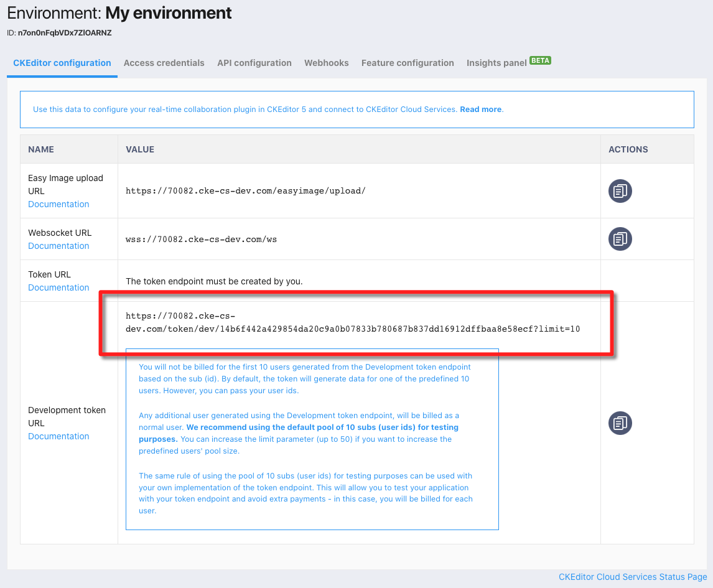Open Websocket URL Documentation link
The width and height of the screenshot is (713, 588).
tap(58, 246)
